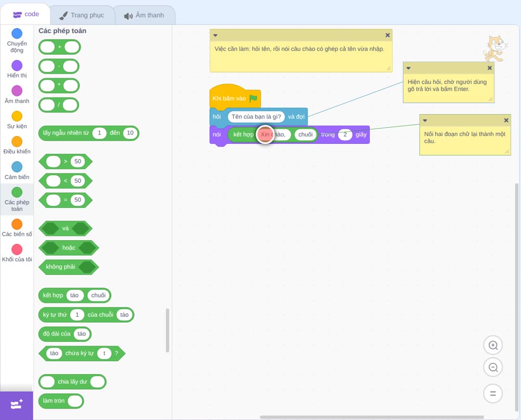The width and height of the screenshot is (521, 420).
Task: Collapse the 'Việc cần làm' comment
Action: (215, 35)
